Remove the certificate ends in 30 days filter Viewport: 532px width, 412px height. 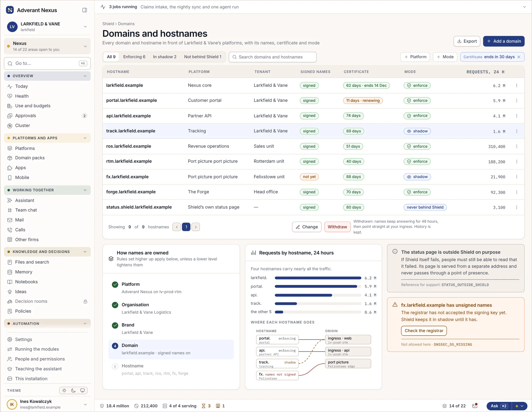[x=519, y=57]
